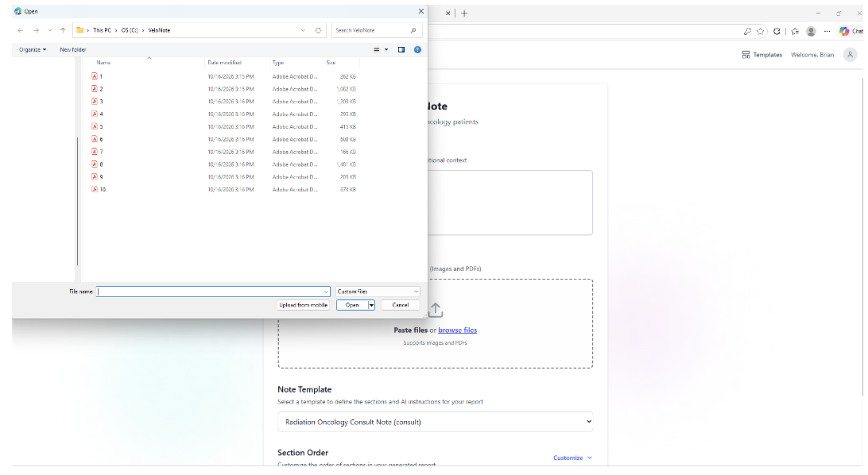The image size is (868, 475).
Task: Sort by the Size column
Action: 331,63
